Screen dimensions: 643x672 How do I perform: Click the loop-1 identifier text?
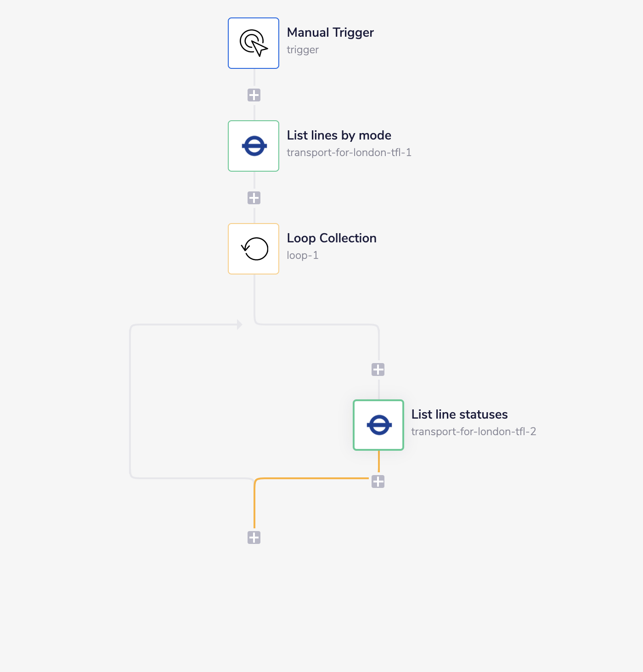click(x=303, y=255)
